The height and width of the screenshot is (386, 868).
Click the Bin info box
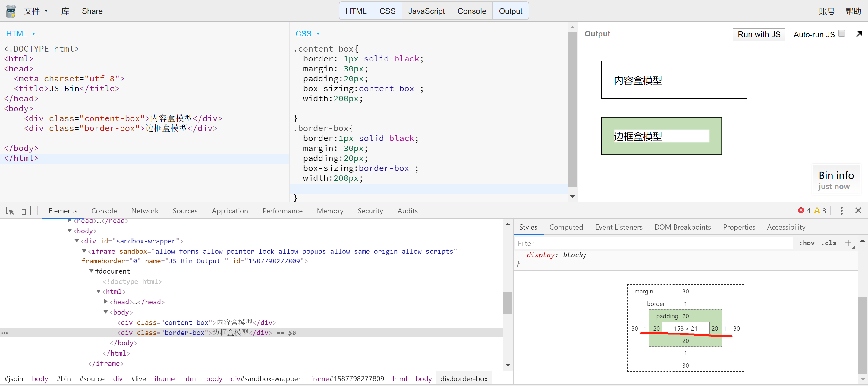836,180
